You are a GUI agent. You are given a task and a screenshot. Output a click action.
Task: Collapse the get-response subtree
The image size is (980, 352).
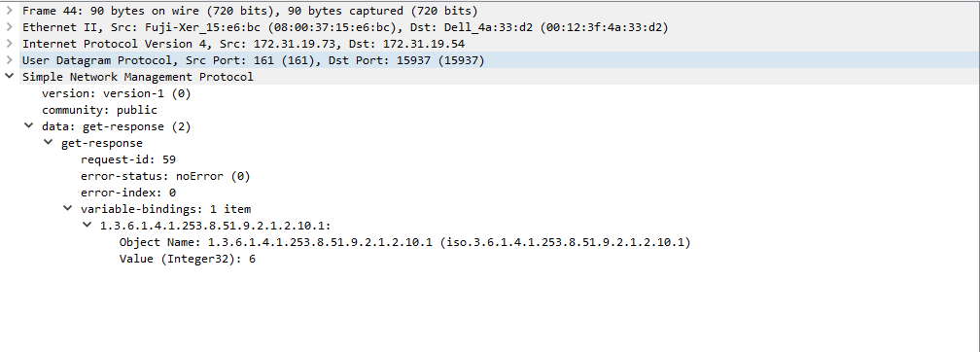(48, 143)
